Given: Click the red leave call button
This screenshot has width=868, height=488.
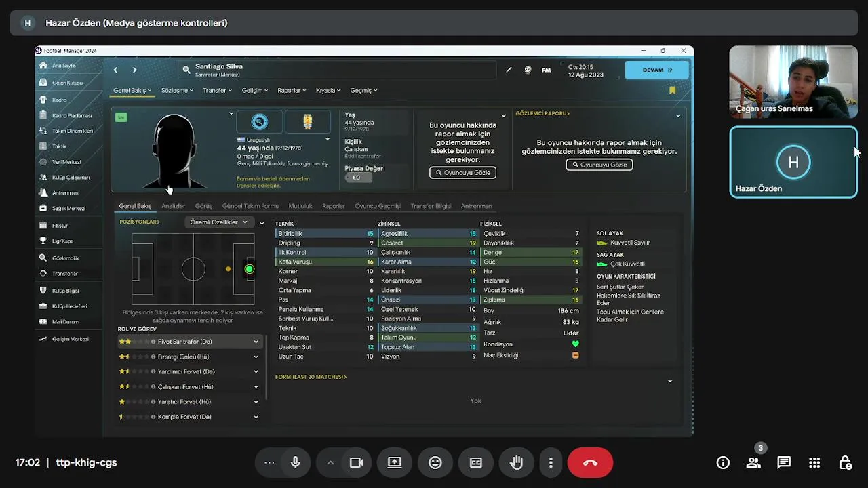Looking at the screenshot, I should pyautogui.click(x=590, y=463).
